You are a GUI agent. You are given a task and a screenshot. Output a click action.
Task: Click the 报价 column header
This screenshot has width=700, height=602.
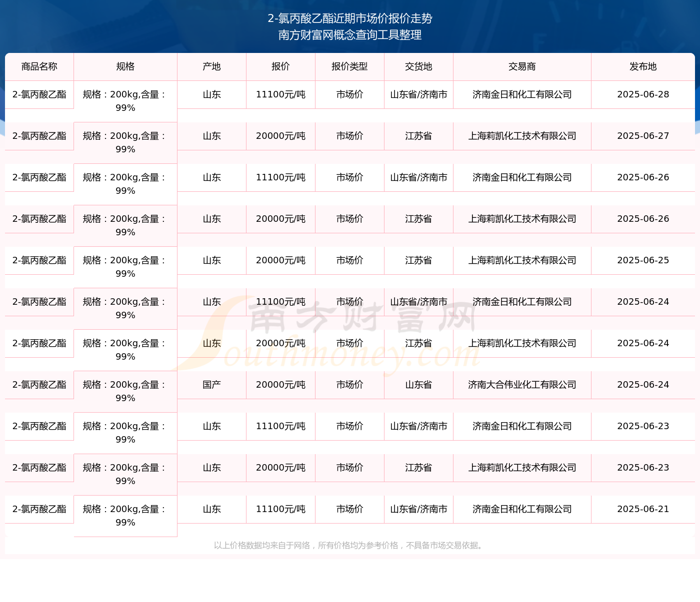[x=281, y=66]
